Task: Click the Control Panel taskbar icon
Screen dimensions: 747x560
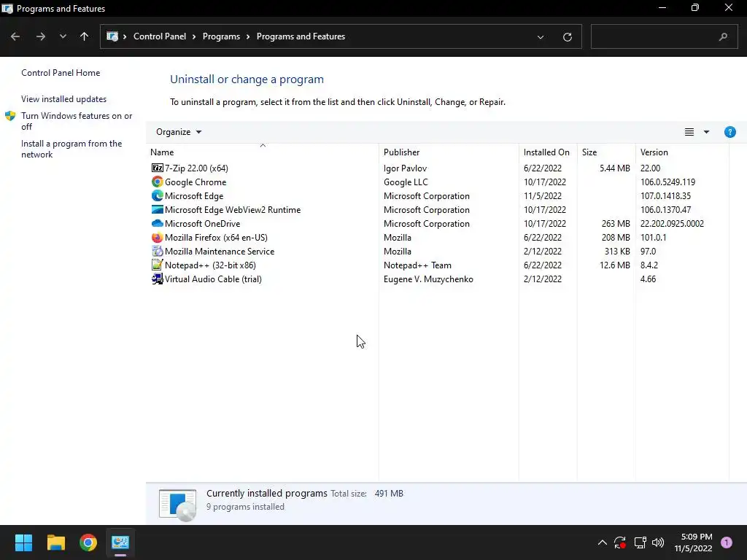Action: coord(120,542)
